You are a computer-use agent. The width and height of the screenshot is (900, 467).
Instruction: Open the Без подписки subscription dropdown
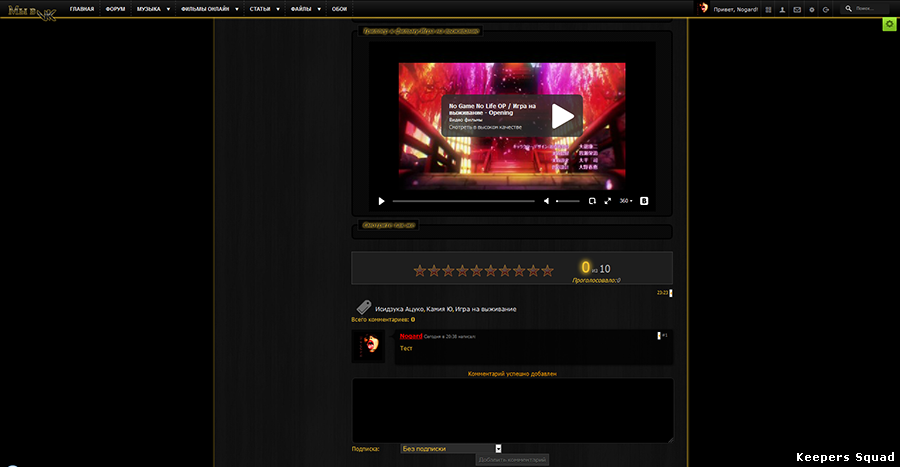451,449
